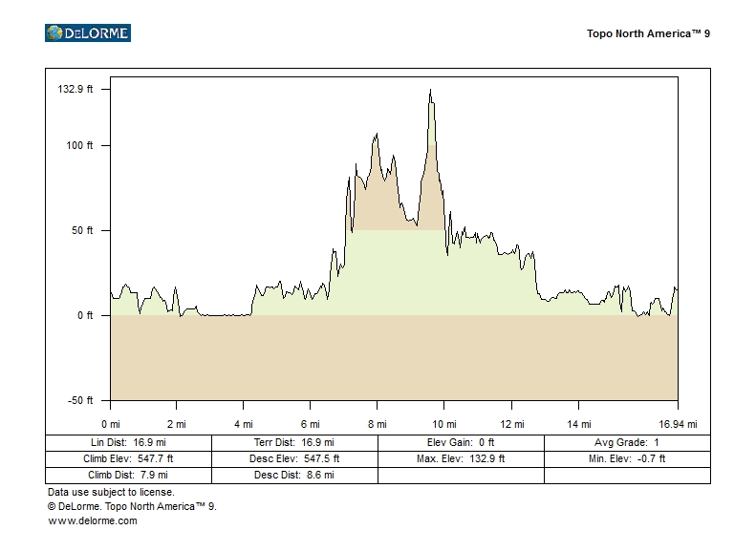Image resolution: width=756 pixels, height=552 pixels.
Task: Select the 0 mi x-axis label
Action: point(111,424)
